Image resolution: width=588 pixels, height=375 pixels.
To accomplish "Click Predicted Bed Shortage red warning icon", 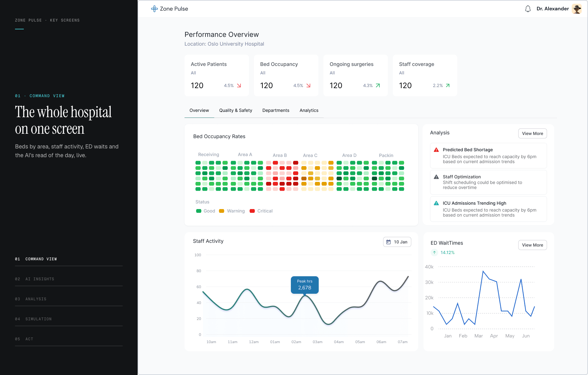I will (436, 150).
